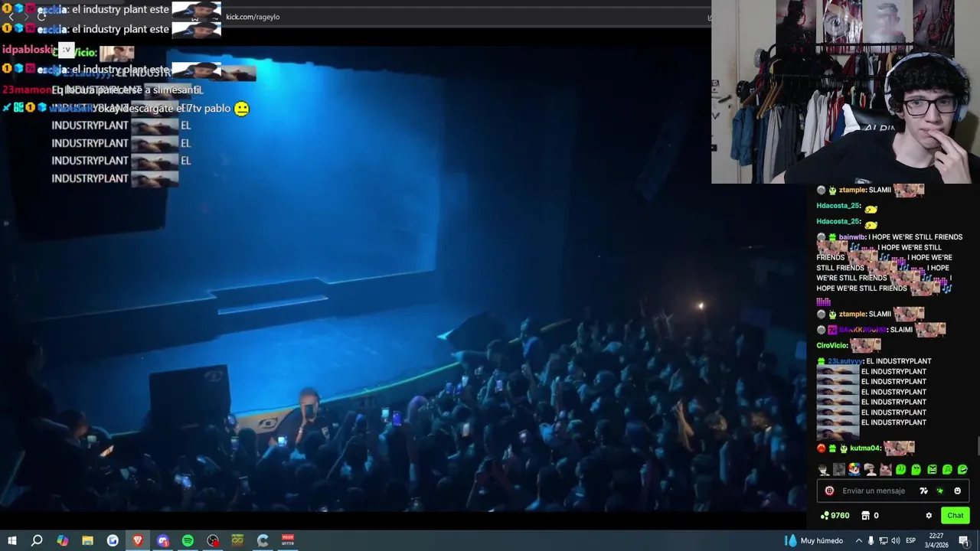Open the green sparkle icon in the message box

(x=940, y=491)
